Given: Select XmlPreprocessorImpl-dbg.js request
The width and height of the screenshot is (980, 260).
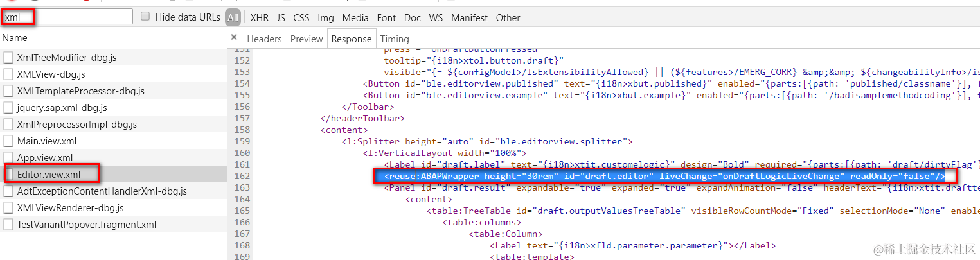Looking at the screenshot, I should tap(113, 124).
